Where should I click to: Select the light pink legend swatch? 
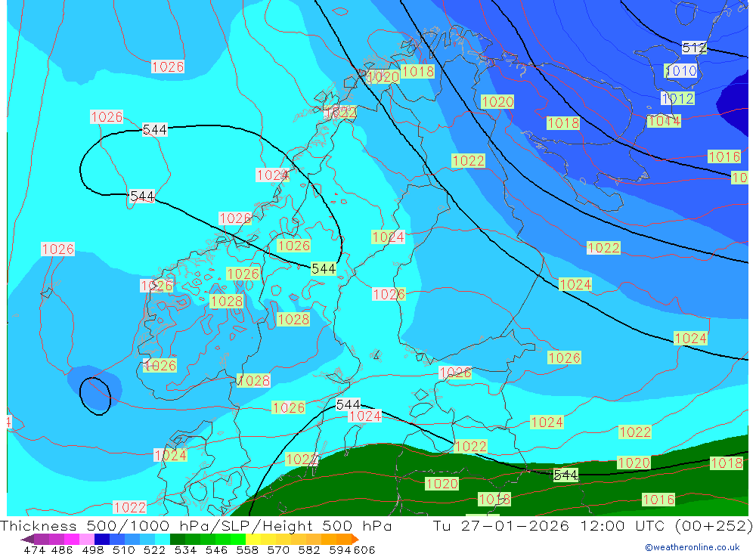[x=87, y=539]
